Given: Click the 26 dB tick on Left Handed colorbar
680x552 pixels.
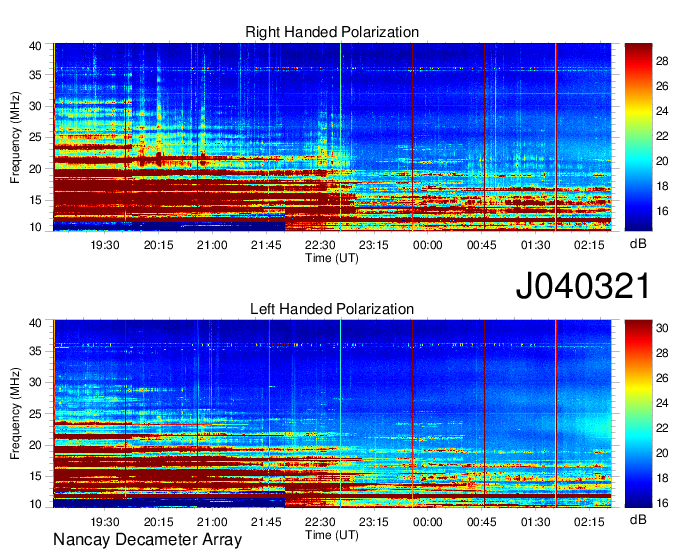Looking at the screenshot, I should (x=662, y=378).
